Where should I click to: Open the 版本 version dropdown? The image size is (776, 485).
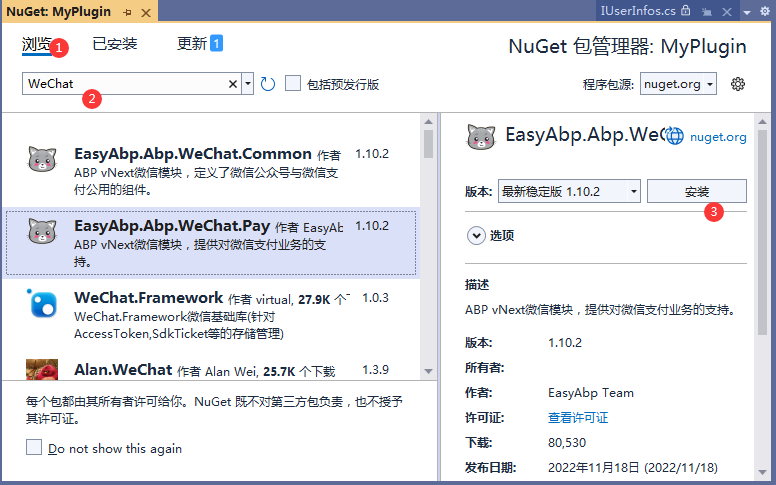click(569, 191)
